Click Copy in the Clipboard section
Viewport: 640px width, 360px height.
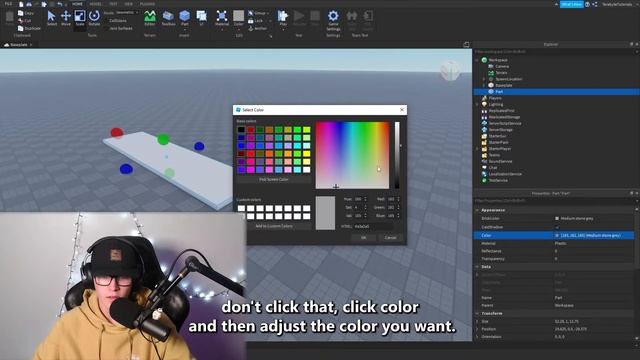click(26, 13)
